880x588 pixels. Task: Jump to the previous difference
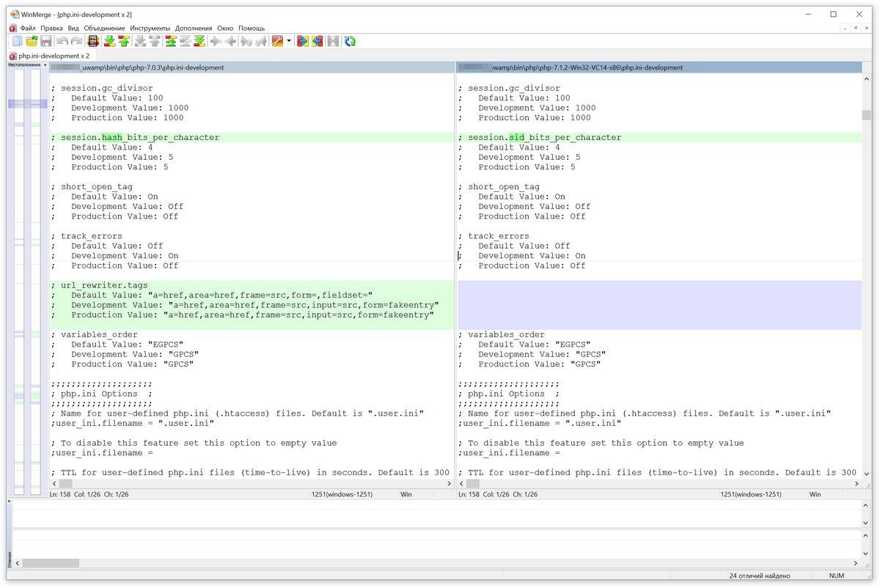pos(124,41)
